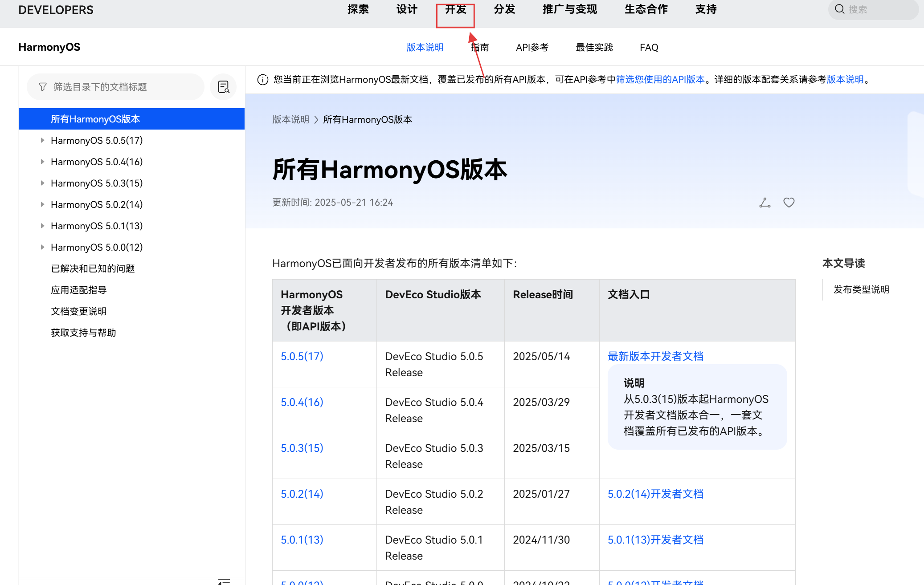Click the 2025/01/27 release date cell

(552, 502)
